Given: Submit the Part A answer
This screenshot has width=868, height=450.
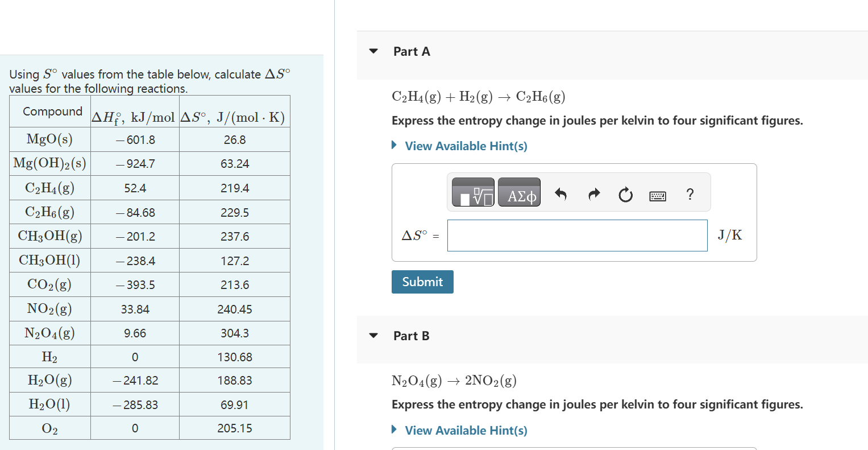Looking at the screenshot, I should 422,282.
